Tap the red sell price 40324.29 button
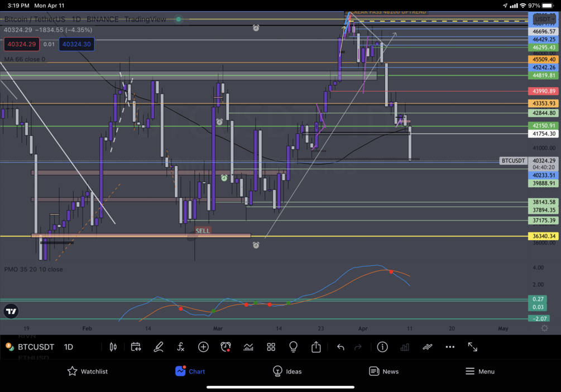The image size is (561, 392). pyautogui.click(x=21, y=44)
